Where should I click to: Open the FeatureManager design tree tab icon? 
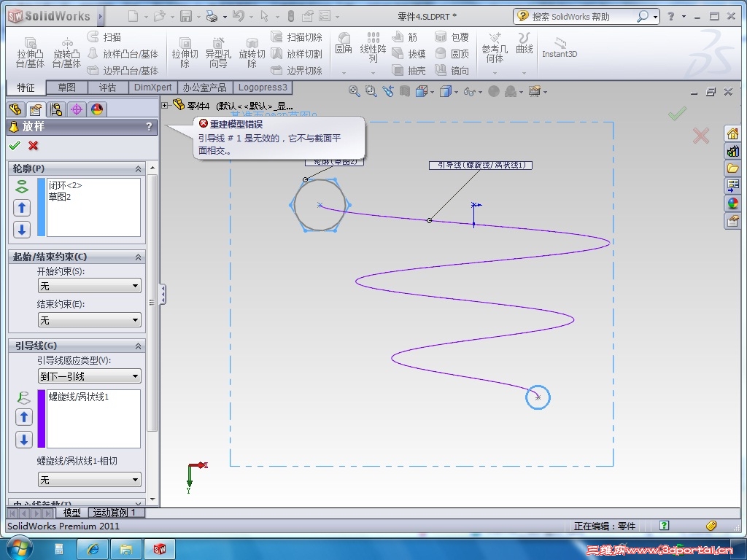[15, 109]
